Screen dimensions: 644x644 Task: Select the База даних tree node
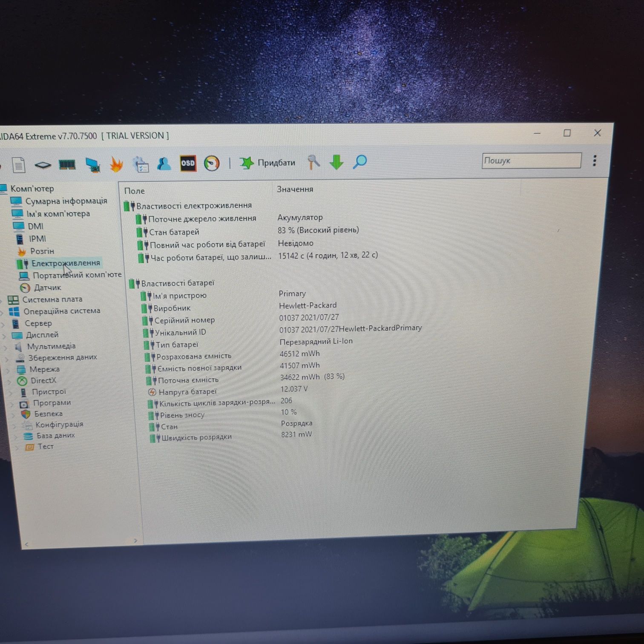point(49,435)
